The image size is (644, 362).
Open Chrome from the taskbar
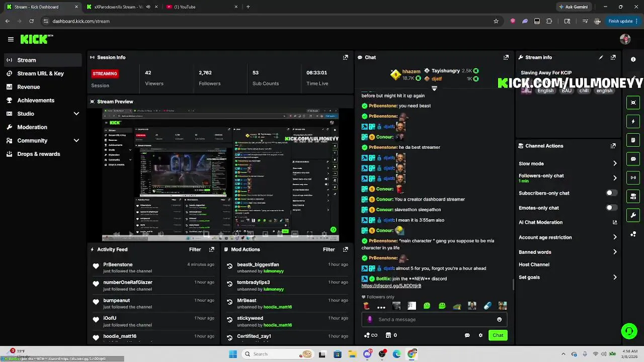(412, 354)
